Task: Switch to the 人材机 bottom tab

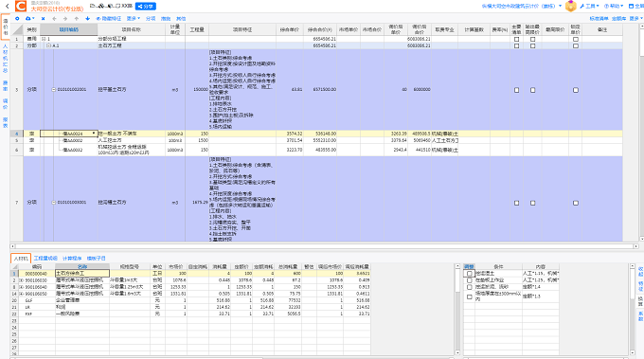Action: click(21, 259)
